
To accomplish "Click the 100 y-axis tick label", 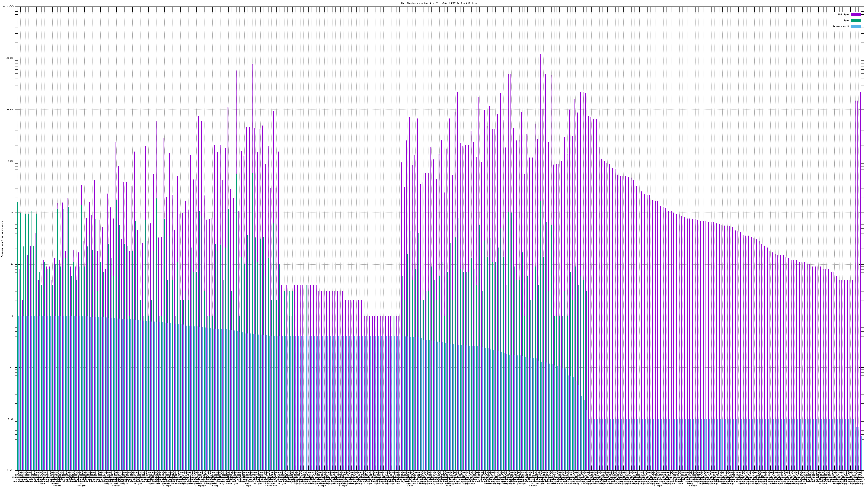I will coord(12,213).
